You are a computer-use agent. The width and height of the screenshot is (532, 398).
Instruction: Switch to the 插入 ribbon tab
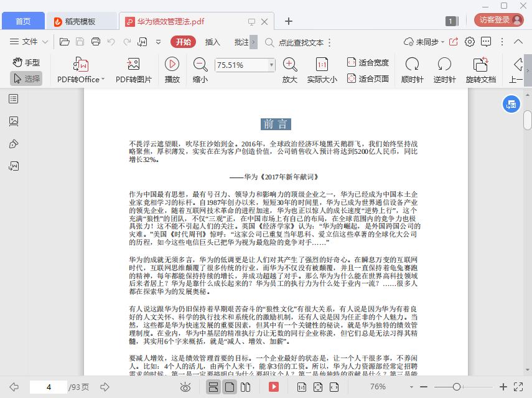(x=213, y=42)
